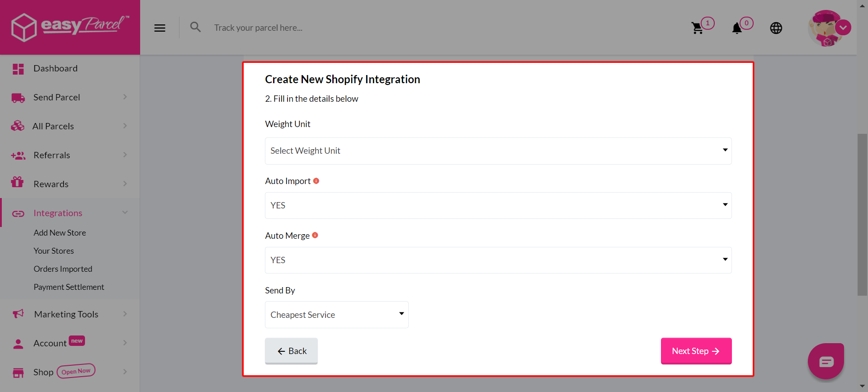
Task: Click the Shop menu label
Action: point(43,372)
